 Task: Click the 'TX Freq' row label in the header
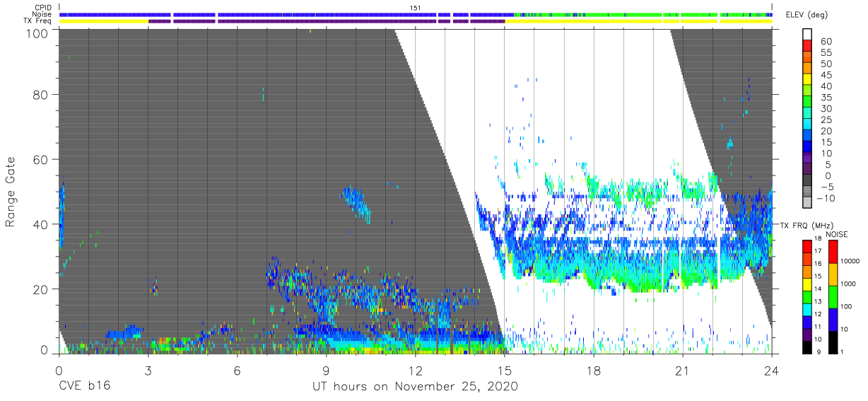click(39, 21)
